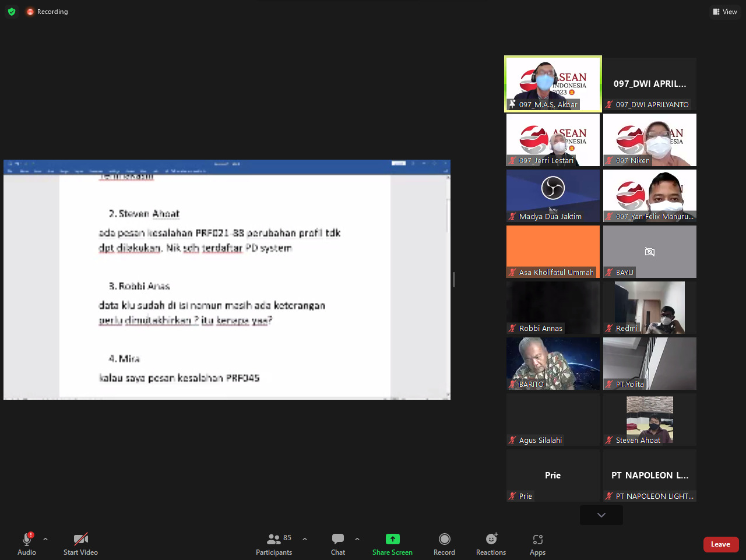Select the BARITO participant video
The width and height of the screenshot is (746, 560).
(553, 363)
